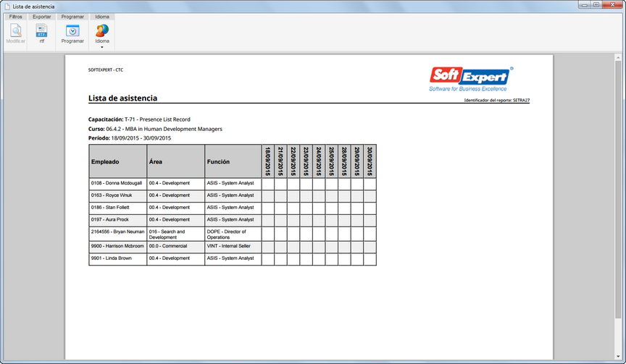Image resolution: width=626 pixels, height=364 pixels.
Task: Select the Filtros ribbon group label
Action: click(15, 17)
